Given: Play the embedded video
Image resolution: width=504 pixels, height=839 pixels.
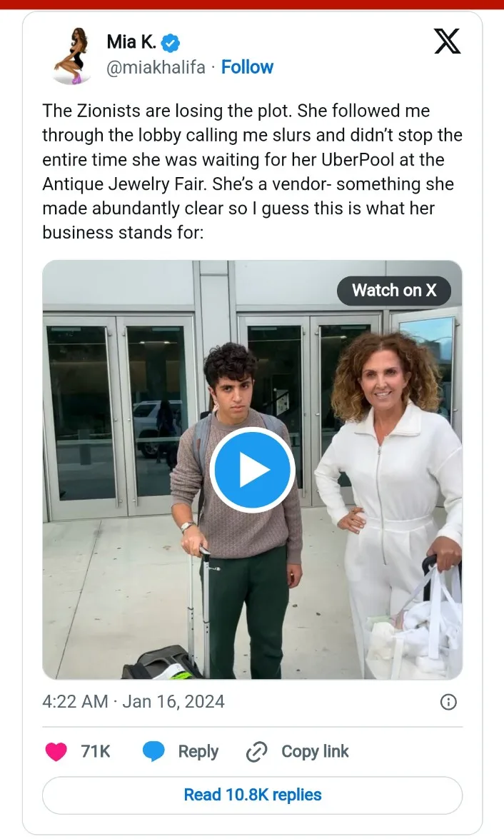Looking at the screenshot, I should point(252,471).
